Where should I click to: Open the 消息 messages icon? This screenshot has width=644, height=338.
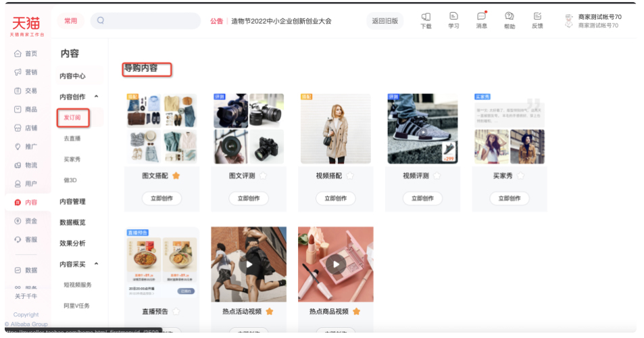481,20
